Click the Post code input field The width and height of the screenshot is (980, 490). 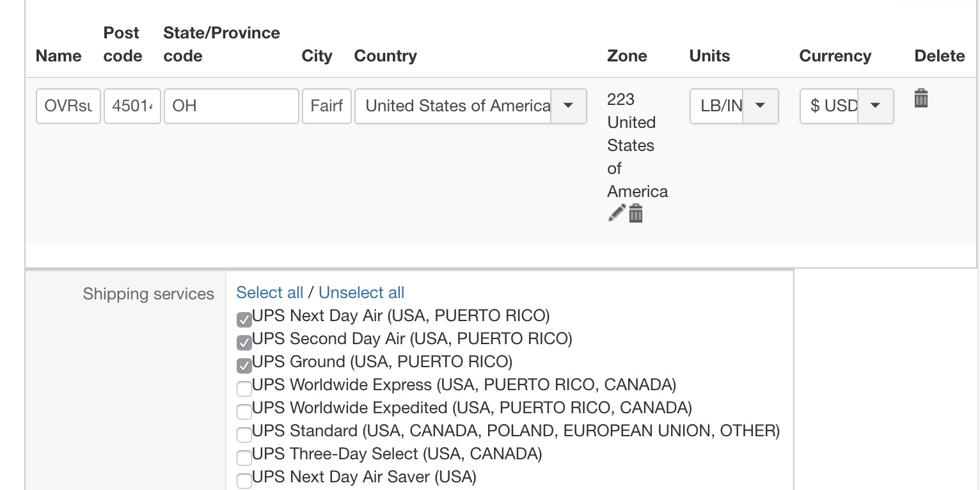132,106
